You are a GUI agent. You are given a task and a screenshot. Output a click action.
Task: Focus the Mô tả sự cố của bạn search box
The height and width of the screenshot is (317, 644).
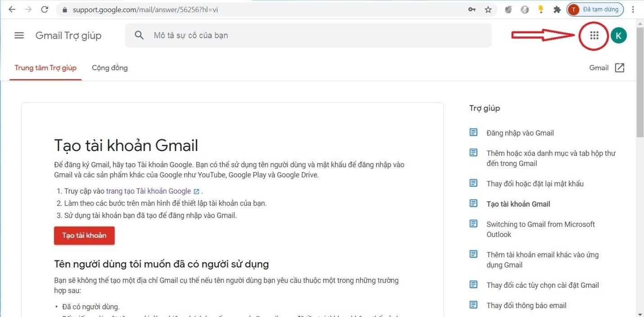coord(308,35)
